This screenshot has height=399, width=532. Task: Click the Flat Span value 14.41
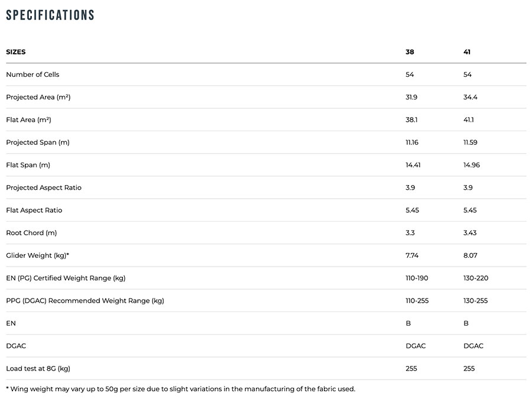(x=413, y=165)
